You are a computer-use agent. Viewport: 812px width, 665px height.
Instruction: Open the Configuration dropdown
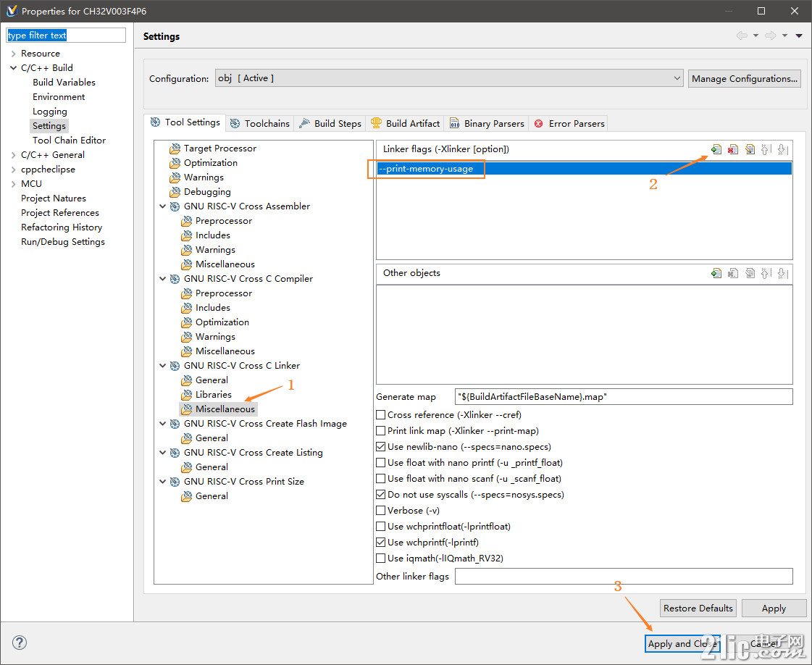[x=449, y=78]
